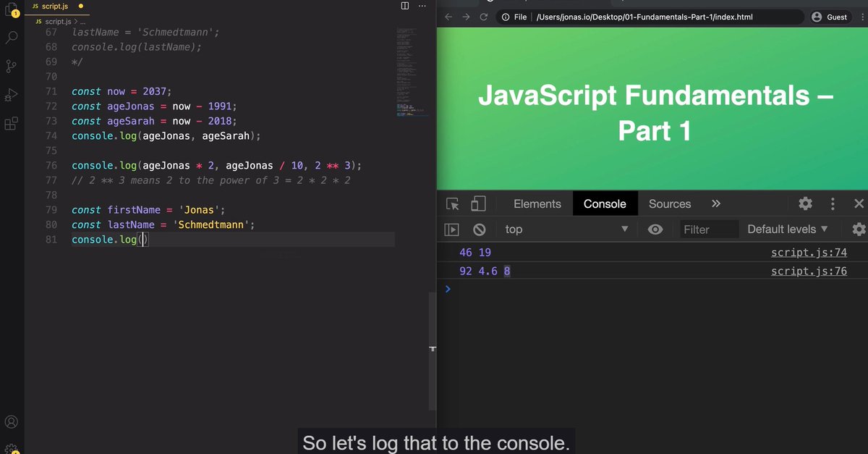Open the Search view in VS Code

pos(12,37)
